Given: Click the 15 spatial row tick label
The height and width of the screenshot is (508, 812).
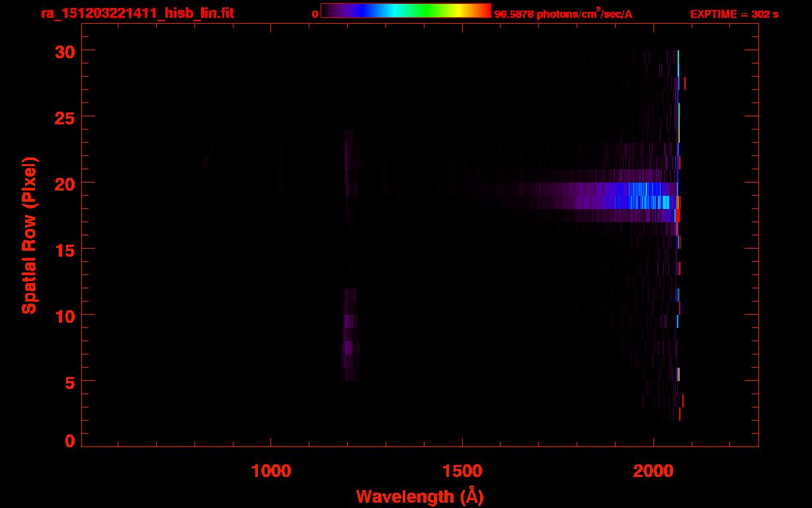Looking at the screenshot, I should tap(65, 249).
